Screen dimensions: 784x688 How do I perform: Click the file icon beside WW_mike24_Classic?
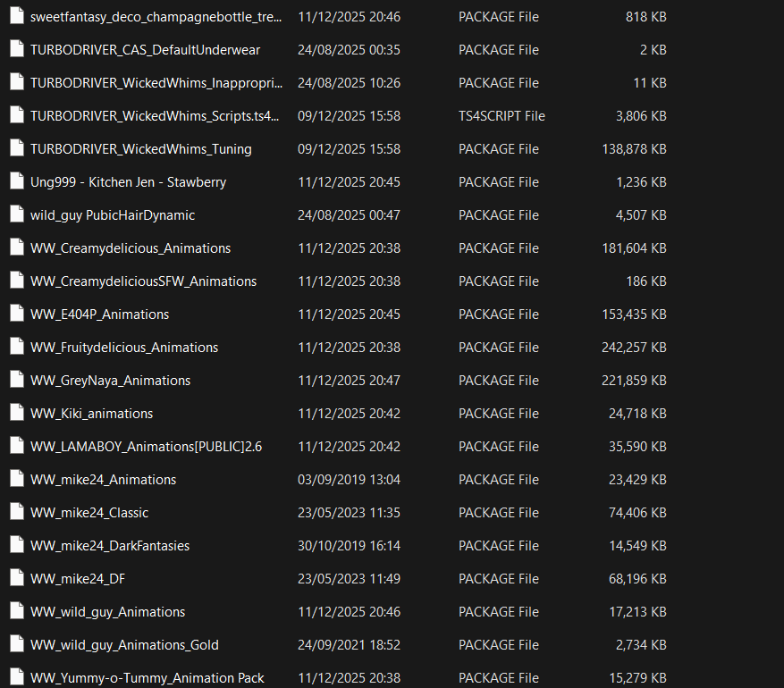coord(17,512)
